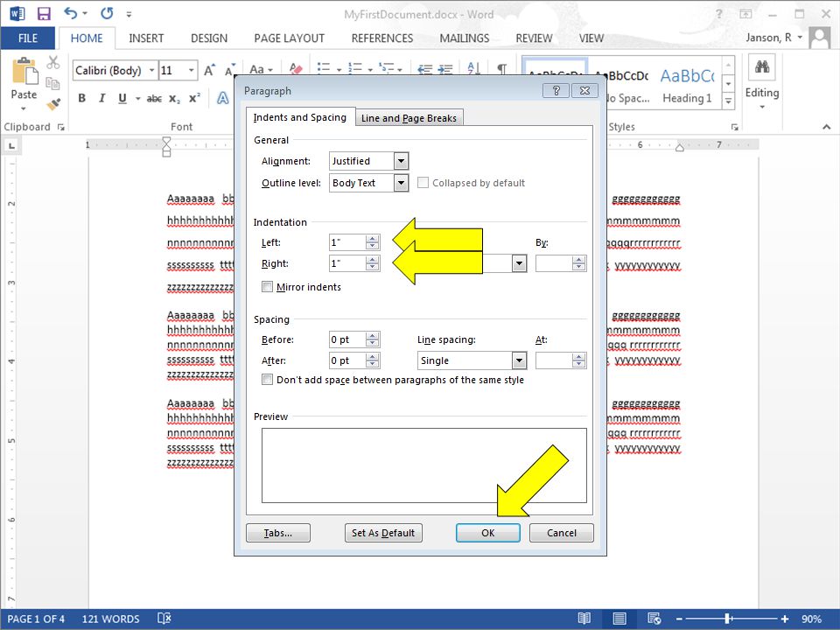Increase the Spacing After value

click(373, 357)
